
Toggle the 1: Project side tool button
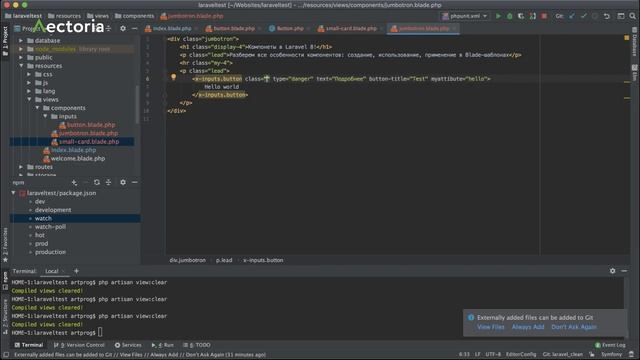pyautogui.click(x=5, y=41)
